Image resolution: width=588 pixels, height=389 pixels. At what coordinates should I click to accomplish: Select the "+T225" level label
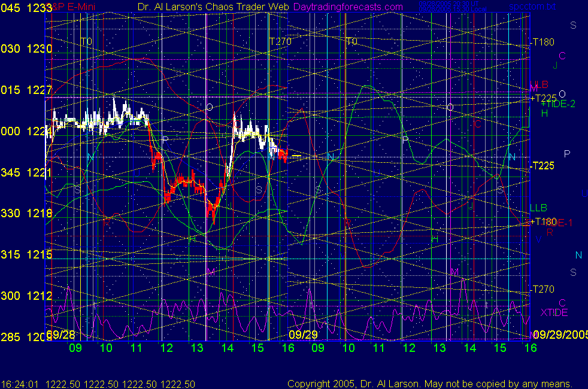coord(543,98)
